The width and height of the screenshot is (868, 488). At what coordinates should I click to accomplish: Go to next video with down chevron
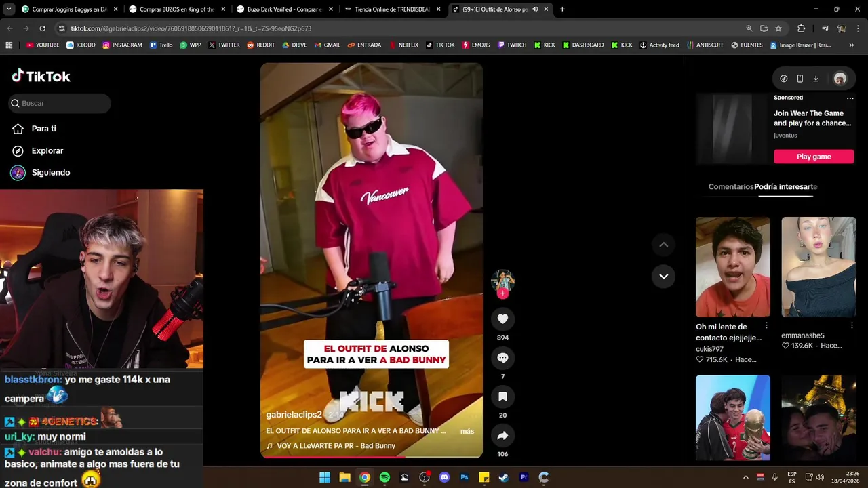663,277
